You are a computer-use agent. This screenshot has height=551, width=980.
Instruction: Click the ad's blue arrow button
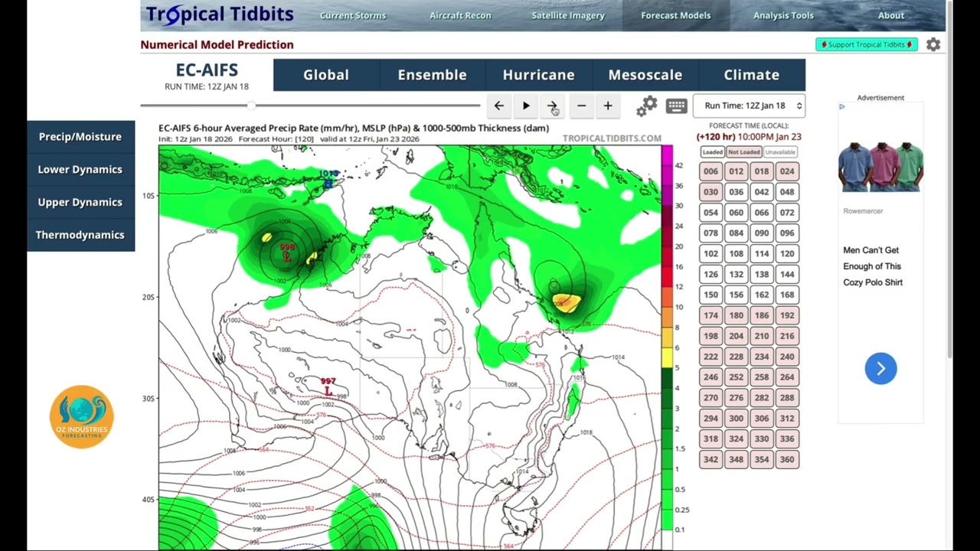[x=880, y=369]
